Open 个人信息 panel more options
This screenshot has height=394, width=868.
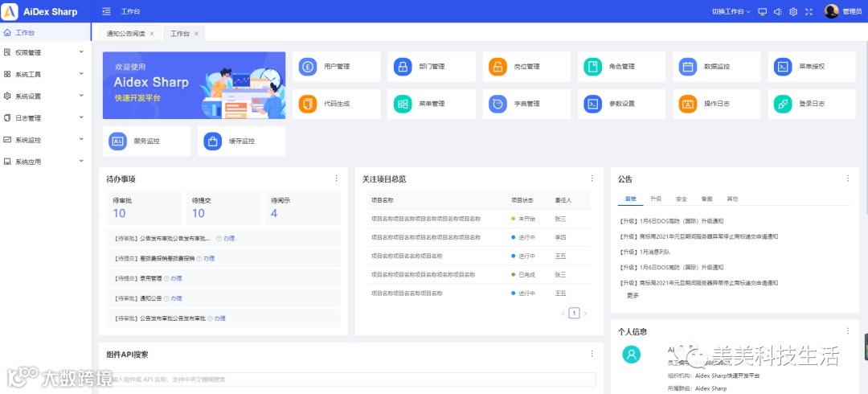[848, 330]
